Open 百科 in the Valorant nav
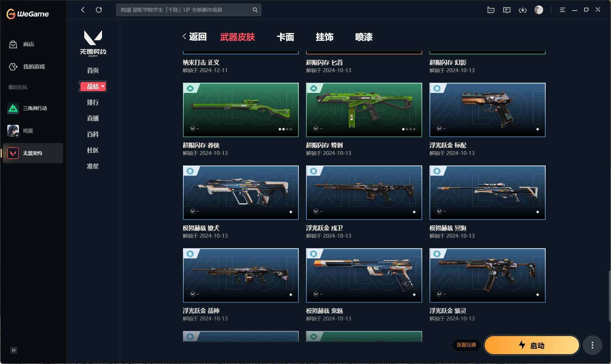Viewport: 611px width, 364px height. tap(93, 134)
